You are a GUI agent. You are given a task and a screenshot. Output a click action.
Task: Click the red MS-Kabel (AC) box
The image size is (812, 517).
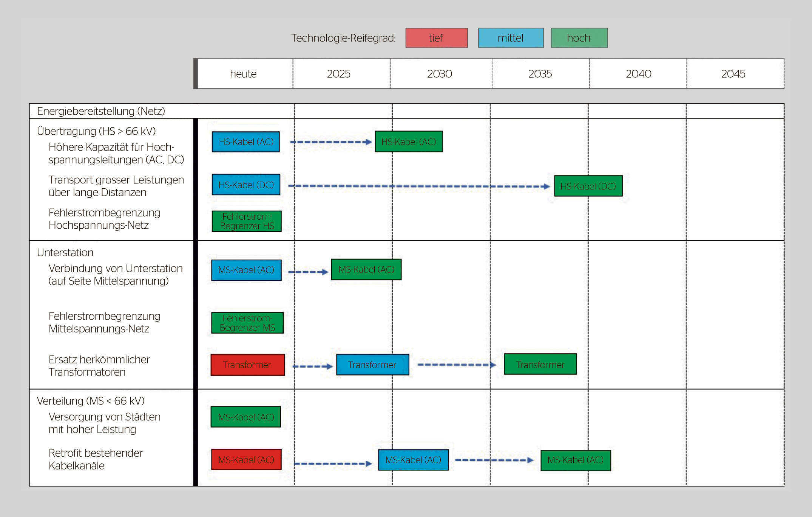pos(246,460)
